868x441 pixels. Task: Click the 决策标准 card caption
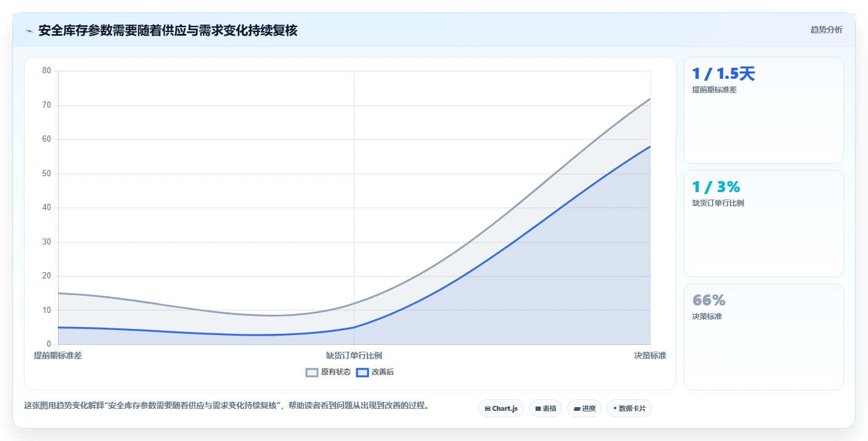707,317
